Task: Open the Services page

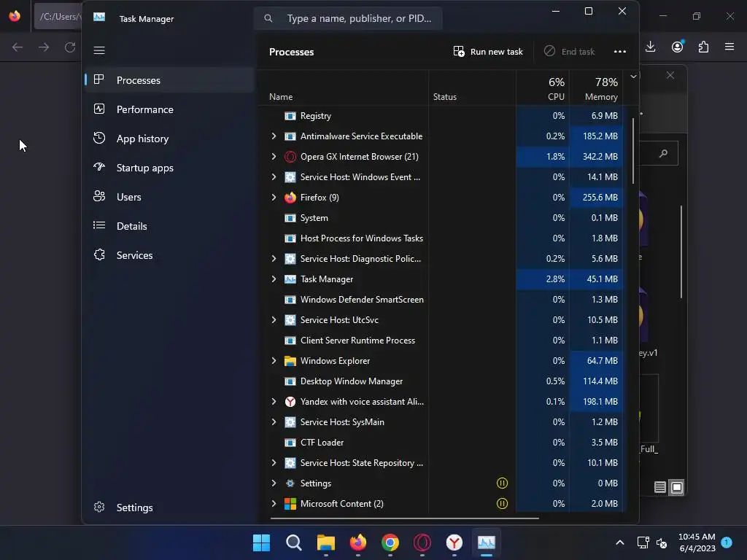Action: click(134, 255)
